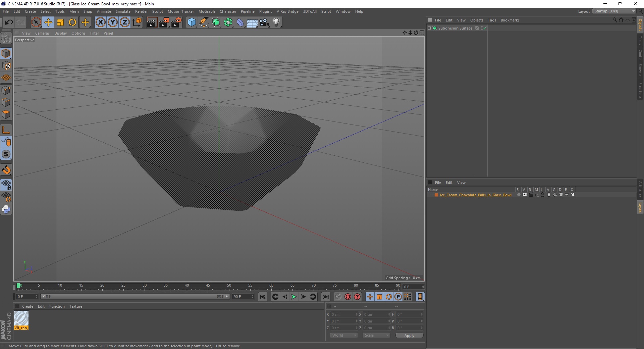Switch to the Layers side tab
644x349 pixels.
640,207
